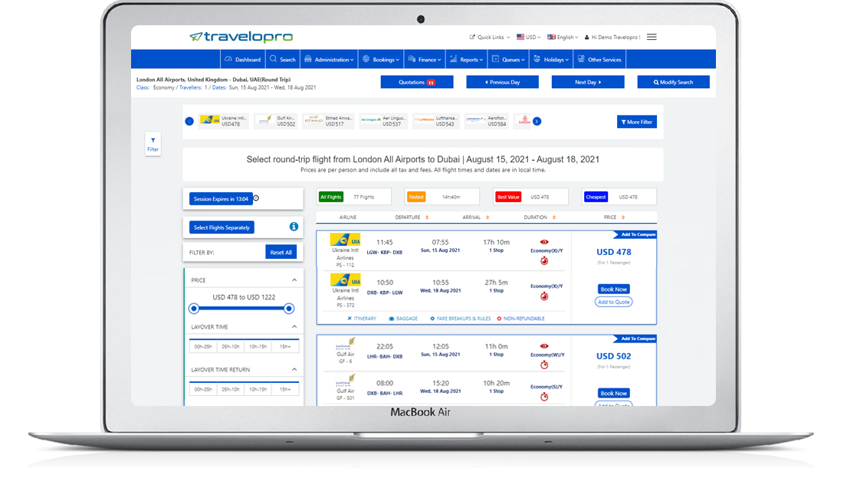Click the Book Now button
The width and height of the screenshot is (847, 504).
[613, 289]
